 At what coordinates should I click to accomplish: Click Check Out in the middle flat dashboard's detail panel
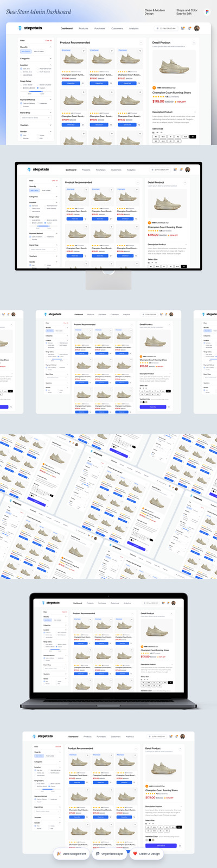(x=153, y=407)
